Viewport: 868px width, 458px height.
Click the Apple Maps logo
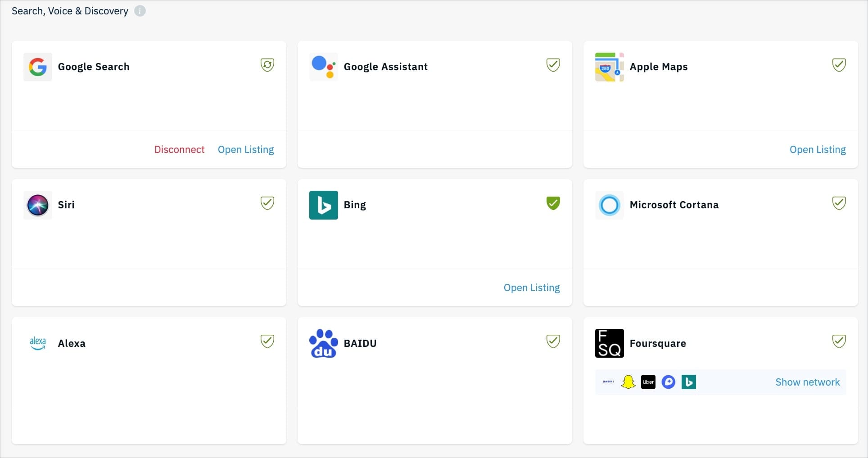tap(610, 67)
